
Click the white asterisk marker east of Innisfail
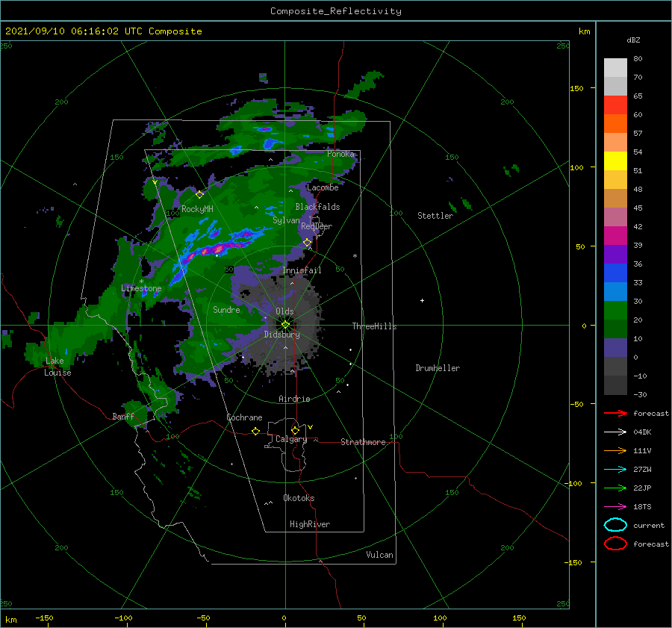[355, 256]
